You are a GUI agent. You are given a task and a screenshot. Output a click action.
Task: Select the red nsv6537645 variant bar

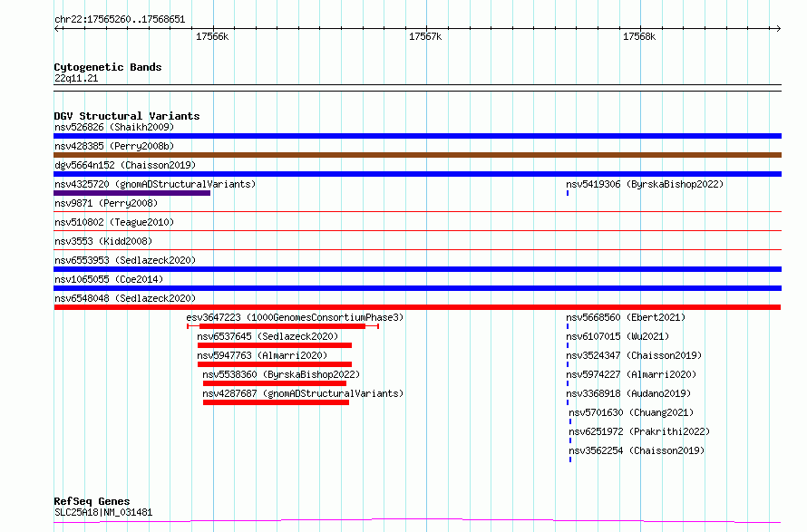275,345
